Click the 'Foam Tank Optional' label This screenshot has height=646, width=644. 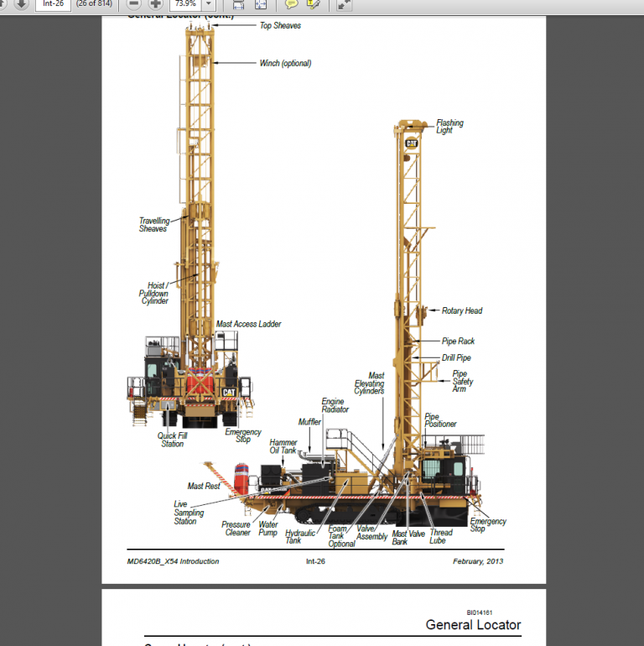341,536
